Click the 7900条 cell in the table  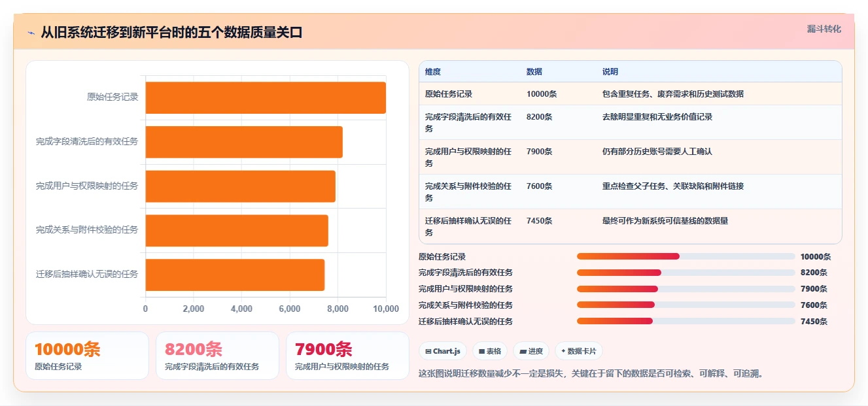(540, 152)
